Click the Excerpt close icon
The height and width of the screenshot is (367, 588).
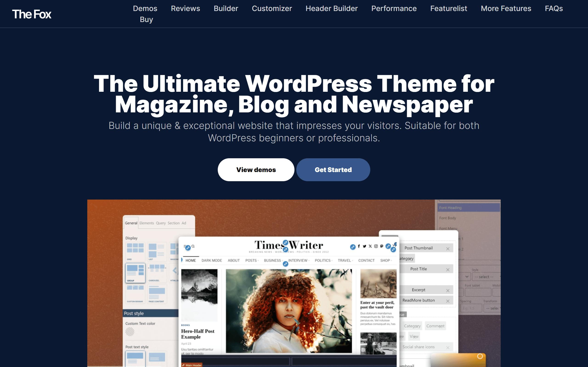coord(447,290)
